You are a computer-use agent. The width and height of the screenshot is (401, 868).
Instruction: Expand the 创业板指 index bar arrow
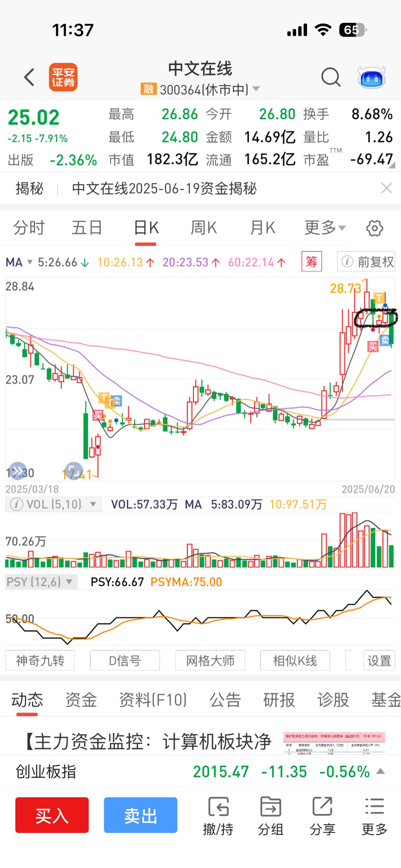coord(381,771)
